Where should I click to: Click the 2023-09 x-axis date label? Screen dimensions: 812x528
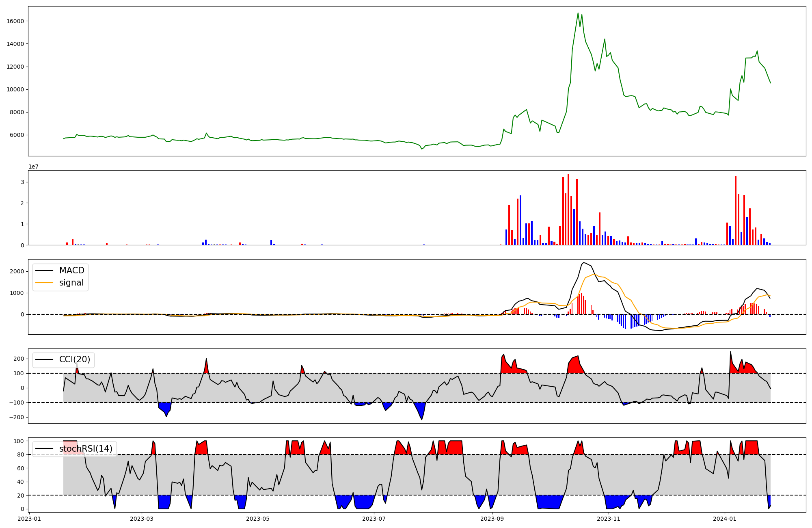click(x=492, y=518)
